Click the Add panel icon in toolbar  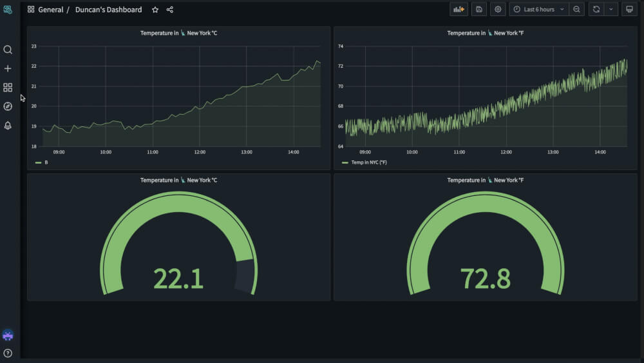(x=459, y=10)
